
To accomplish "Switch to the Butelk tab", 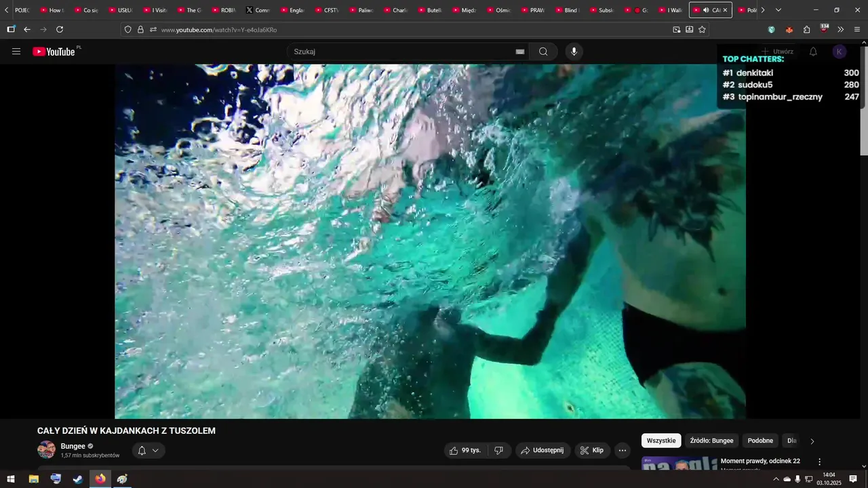I will pos(429,10).
